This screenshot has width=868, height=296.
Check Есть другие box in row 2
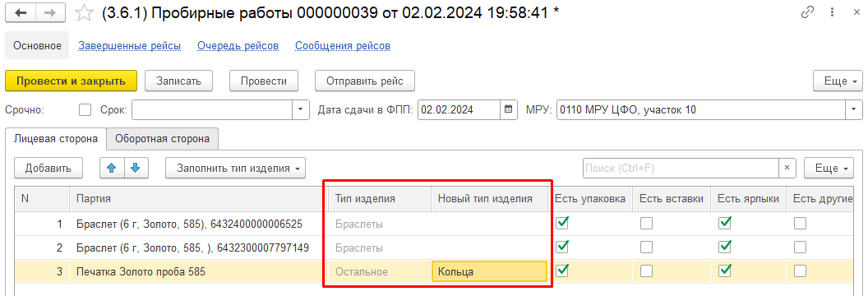pyautogui.click(x=800, y=247)
